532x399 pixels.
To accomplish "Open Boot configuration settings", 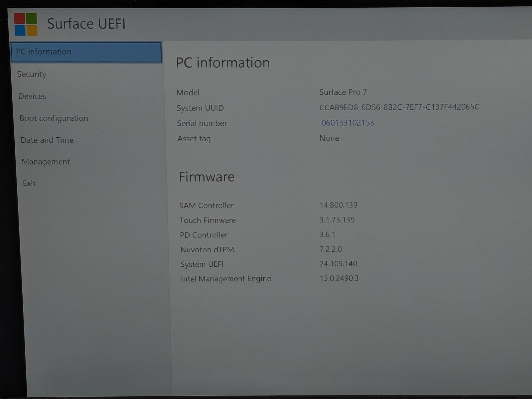I will (54, 118).
